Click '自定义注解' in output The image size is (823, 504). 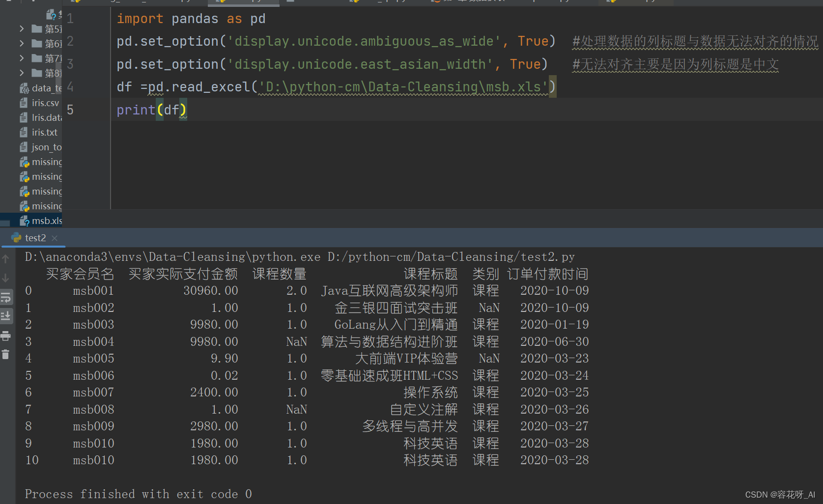click(x=424, y=410)
